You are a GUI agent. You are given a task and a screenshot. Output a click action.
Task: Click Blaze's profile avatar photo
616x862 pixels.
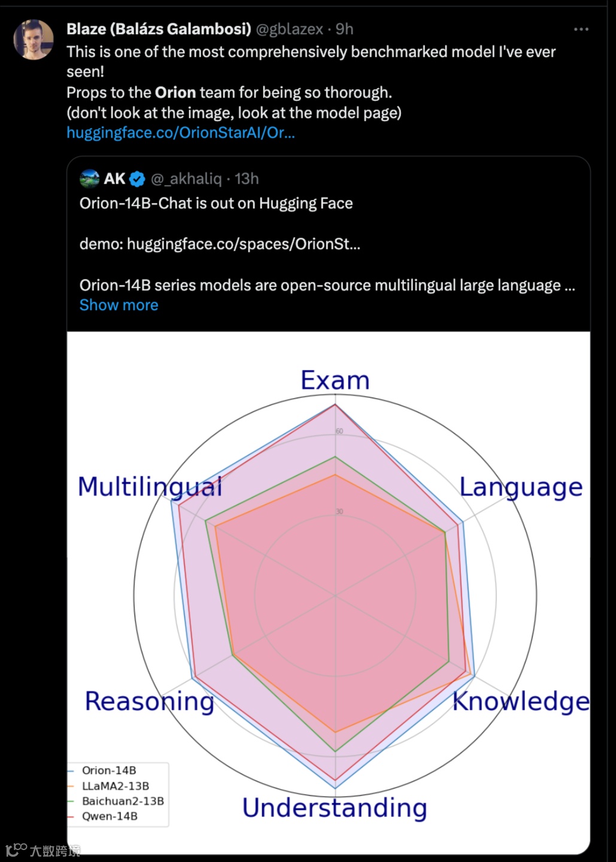tap(34, 40)
